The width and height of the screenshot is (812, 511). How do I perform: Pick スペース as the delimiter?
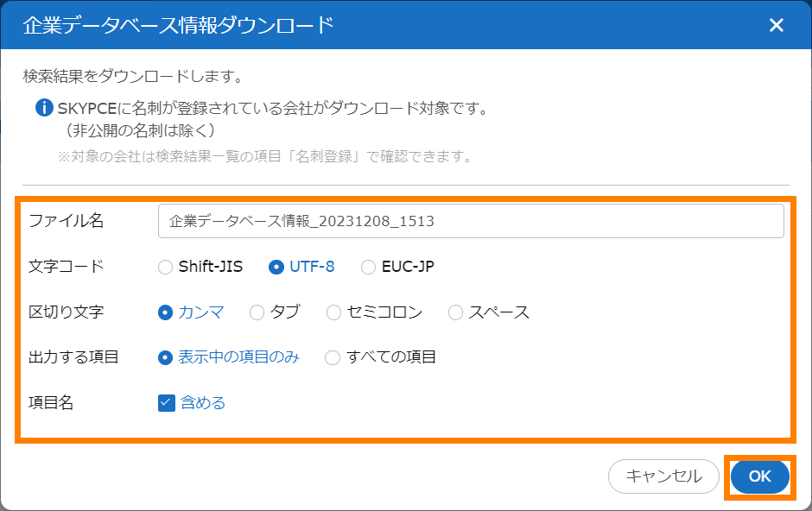click(x=456, y=312)
